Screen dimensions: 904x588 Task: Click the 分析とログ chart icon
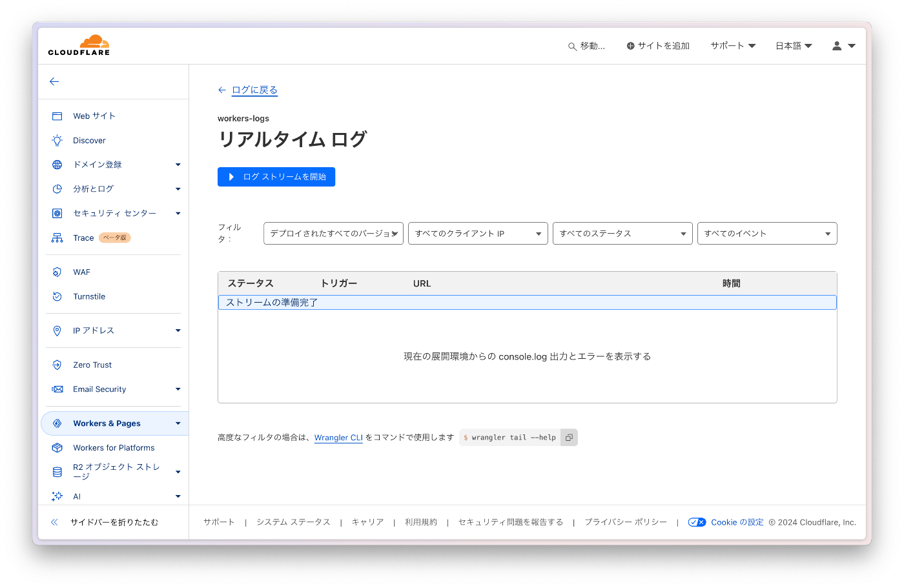tap(57, 189)
